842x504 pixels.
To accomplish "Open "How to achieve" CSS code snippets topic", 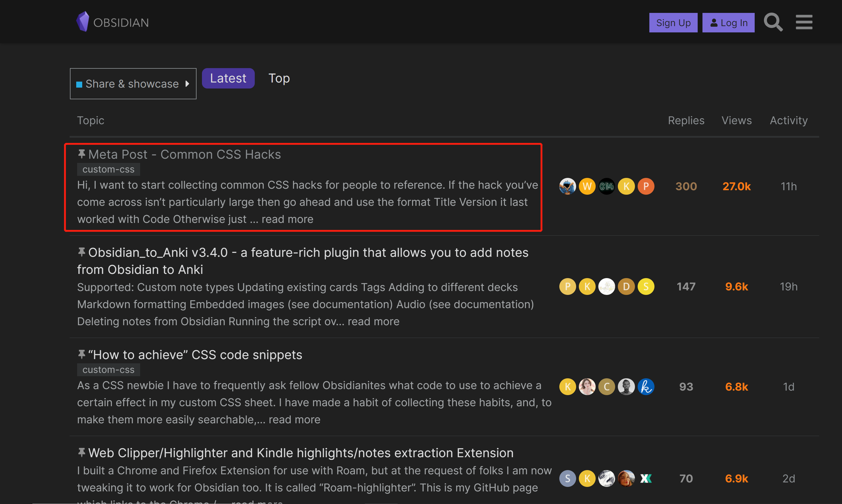I will pos(195,355).
